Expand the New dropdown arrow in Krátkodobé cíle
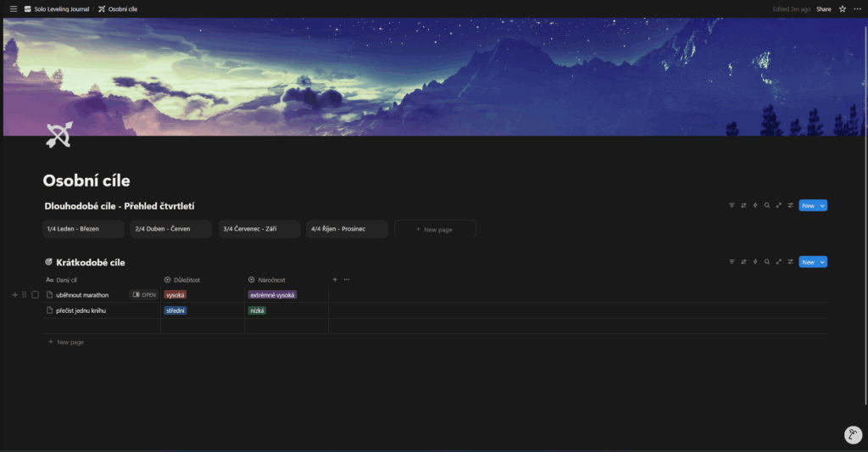 click(822, 262)
